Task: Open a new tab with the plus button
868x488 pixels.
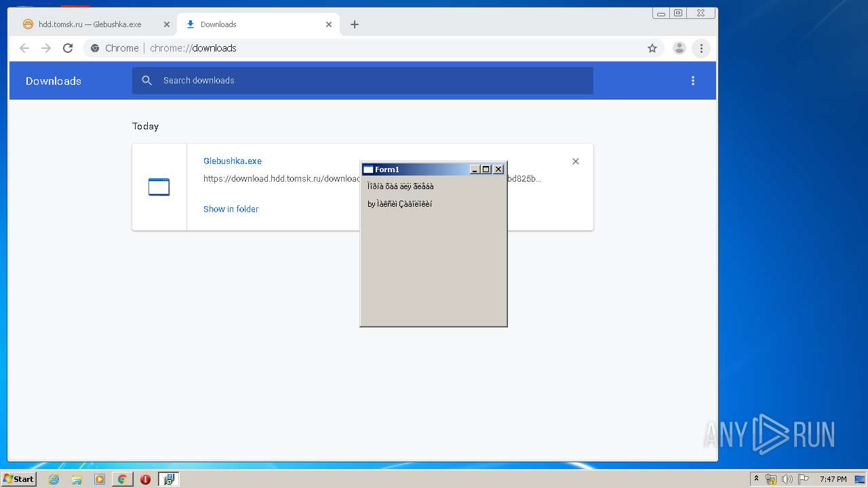Action: point(354,24)
